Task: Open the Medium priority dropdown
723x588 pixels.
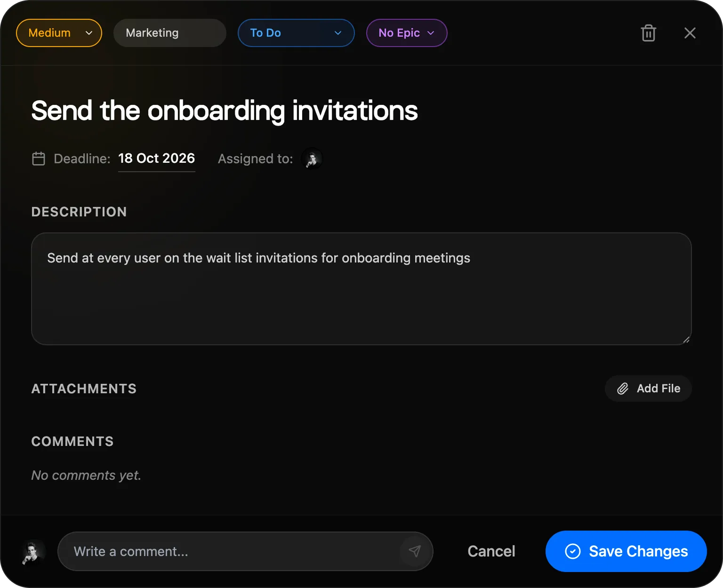Action: coord(59,33)
